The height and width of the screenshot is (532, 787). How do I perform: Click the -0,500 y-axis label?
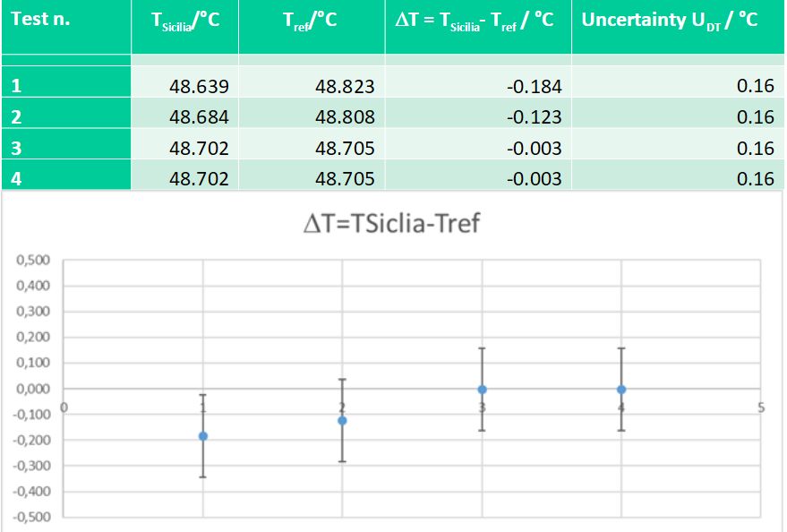point(31,517)
